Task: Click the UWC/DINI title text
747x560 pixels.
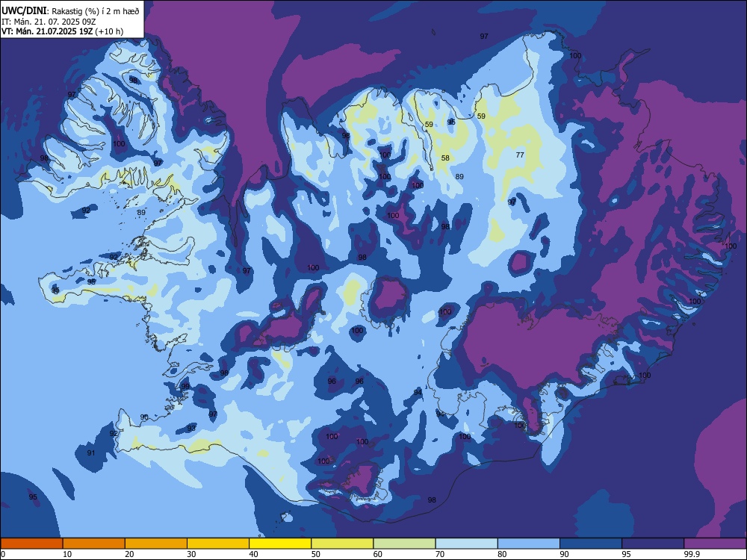Action: tap(25, 10)
